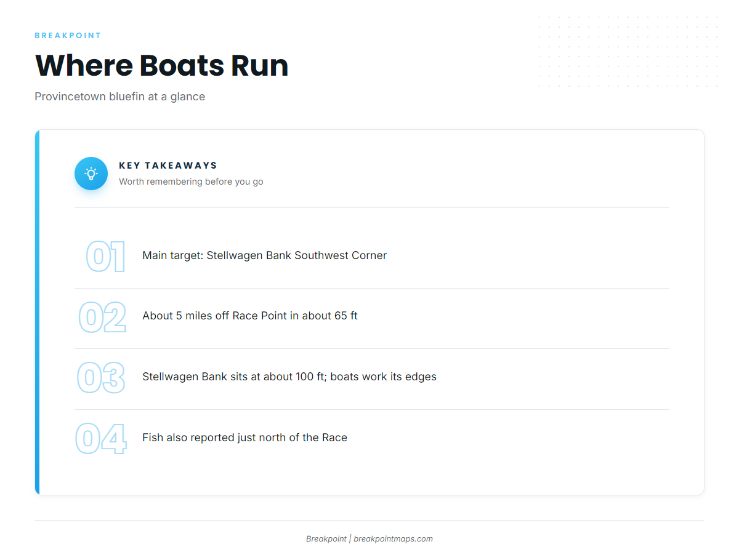
Task: Click the outlined number 03
Action: (101, 378)
